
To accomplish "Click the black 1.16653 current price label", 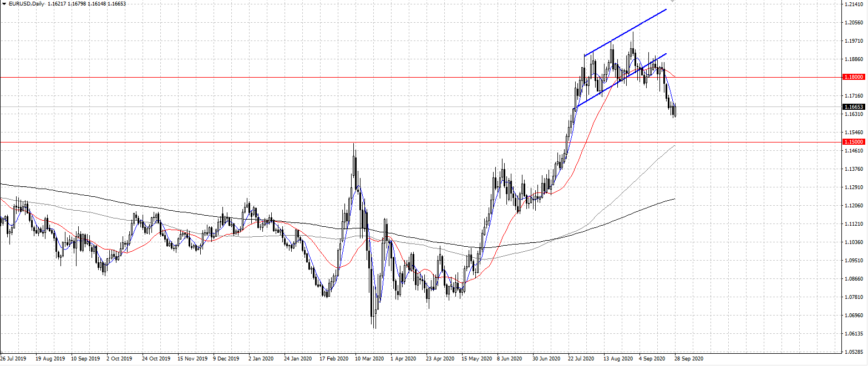I will pos(853,106).
